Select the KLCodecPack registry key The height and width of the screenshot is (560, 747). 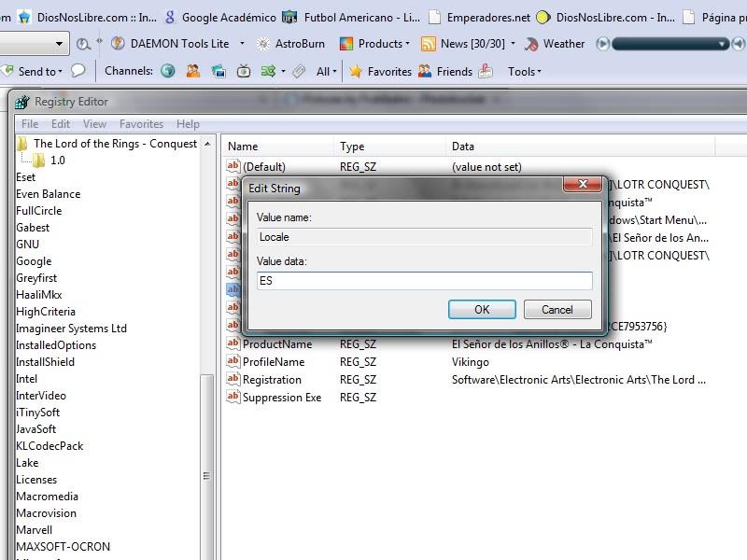(49, 446)
